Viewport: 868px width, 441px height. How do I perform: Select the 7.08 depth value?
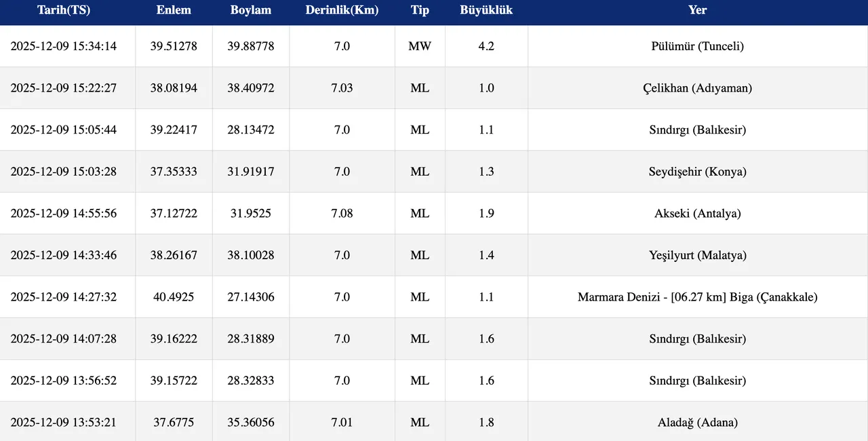pyautogui.click(x=342, y=214)
